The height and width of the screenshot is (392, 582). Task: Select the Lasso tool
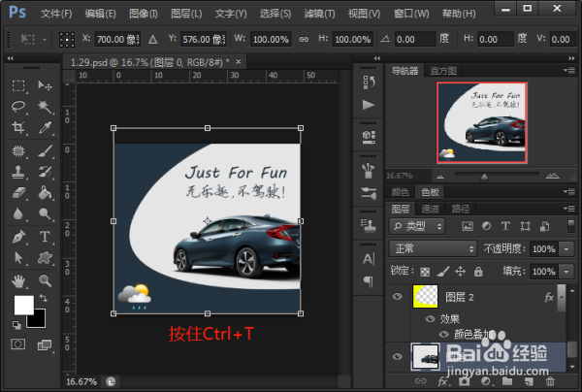tap(18, 107)
